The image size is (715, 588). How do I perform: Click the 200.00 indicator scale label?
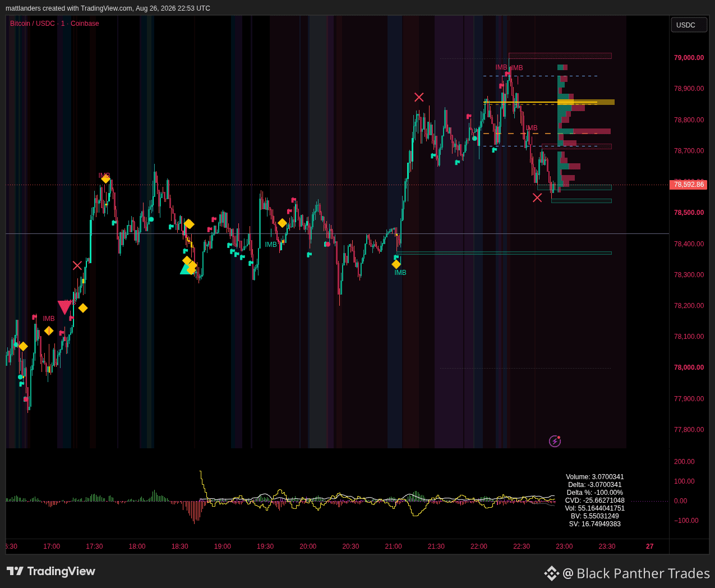click(684, 462)
